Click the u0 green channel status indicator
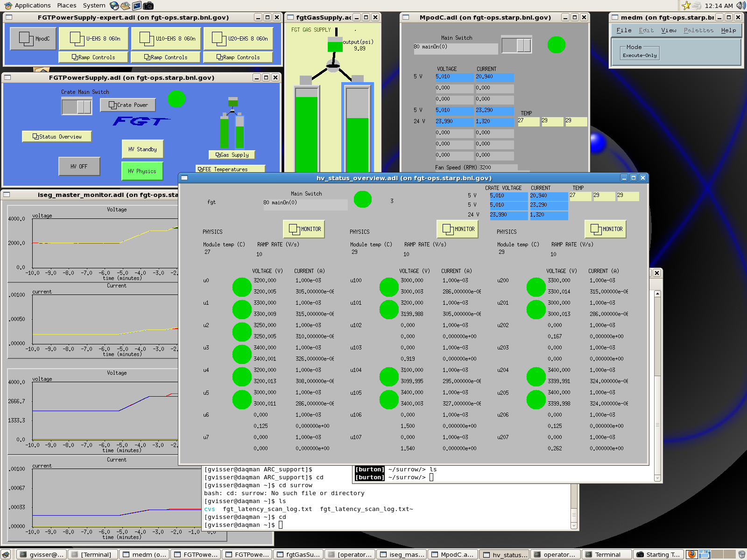 (242, 287)
